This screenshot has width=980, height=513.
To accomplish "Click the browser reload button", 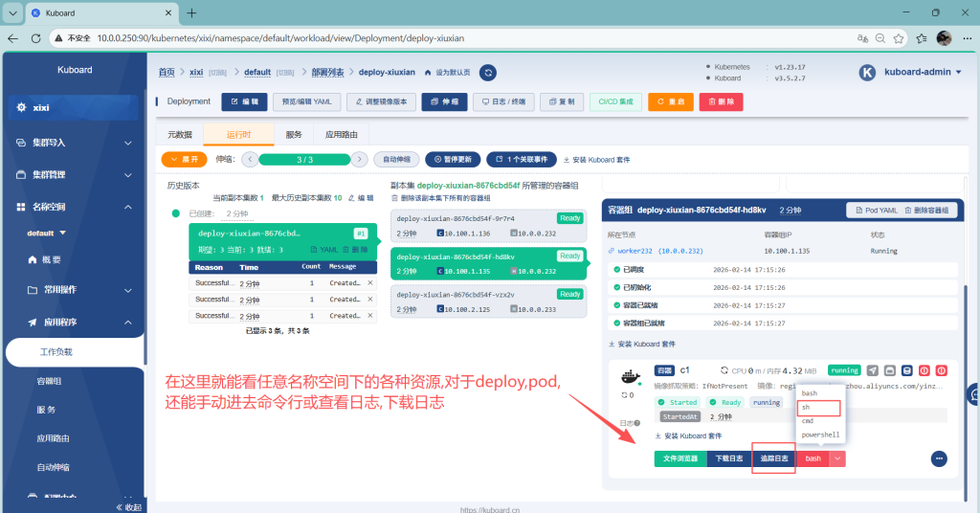I will [x=37, y=38].
